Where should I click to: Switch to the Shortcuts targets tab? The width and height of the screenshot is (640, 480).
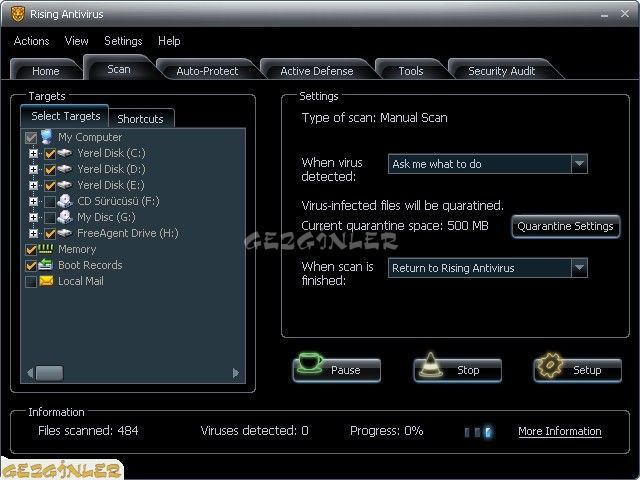140,119
